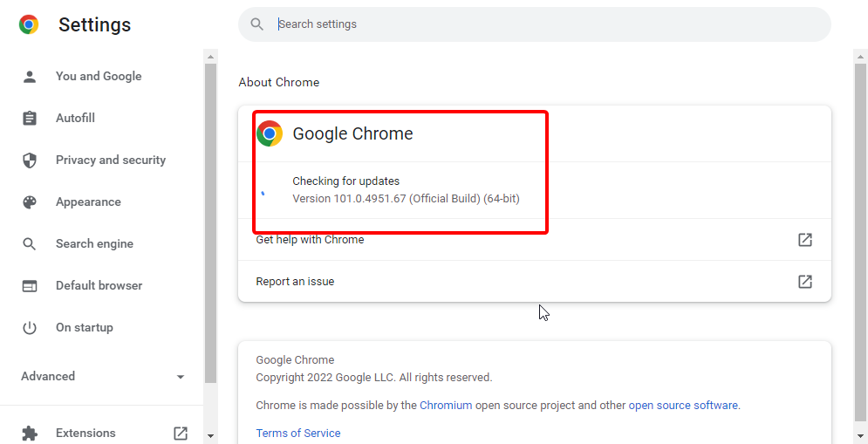Open the Search engine settings section
Screen dimensions: 868x444
click(94, 244)
